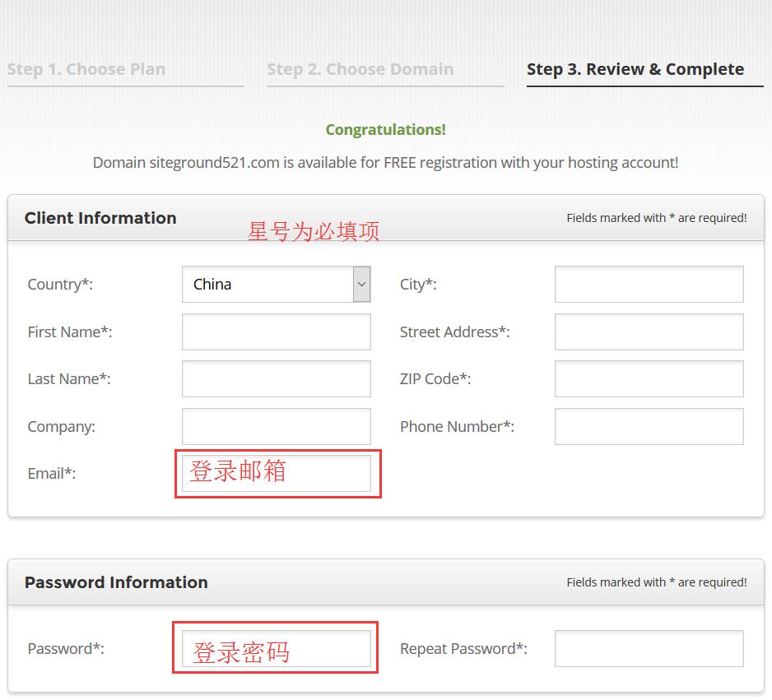This screenshot has height=700, width=772.
Task: Click into the Phone Number field
Action: click(x=649, y=427)
